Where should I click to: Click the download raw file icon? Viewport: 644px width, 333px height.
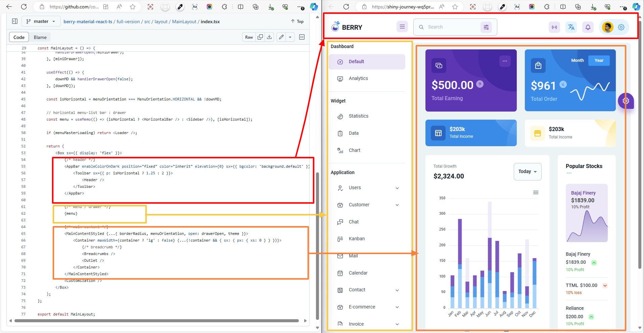click(269, 37)
